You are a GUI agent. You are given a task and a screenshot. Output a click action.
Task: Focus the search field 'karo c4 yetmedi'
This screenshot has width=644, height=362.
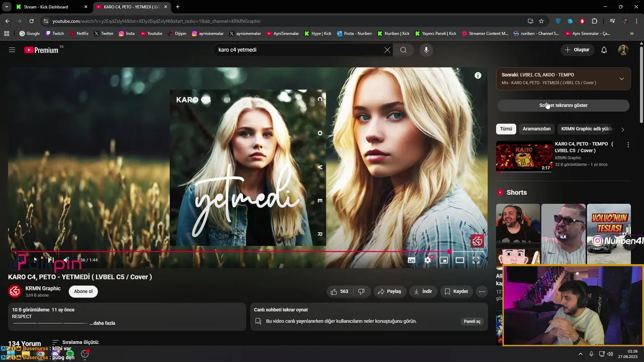click(x=299, y=50)
